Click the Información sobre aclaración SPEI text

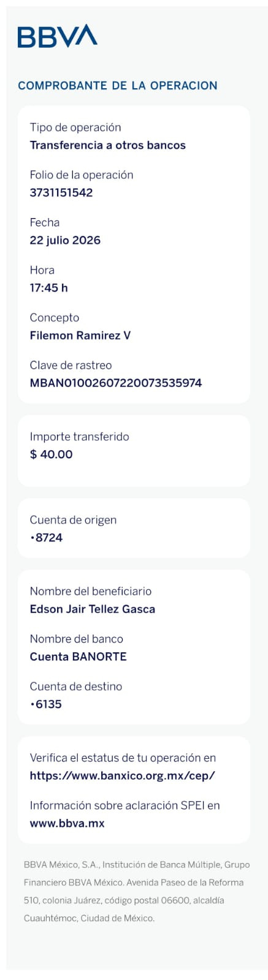(x=124, y=805)
